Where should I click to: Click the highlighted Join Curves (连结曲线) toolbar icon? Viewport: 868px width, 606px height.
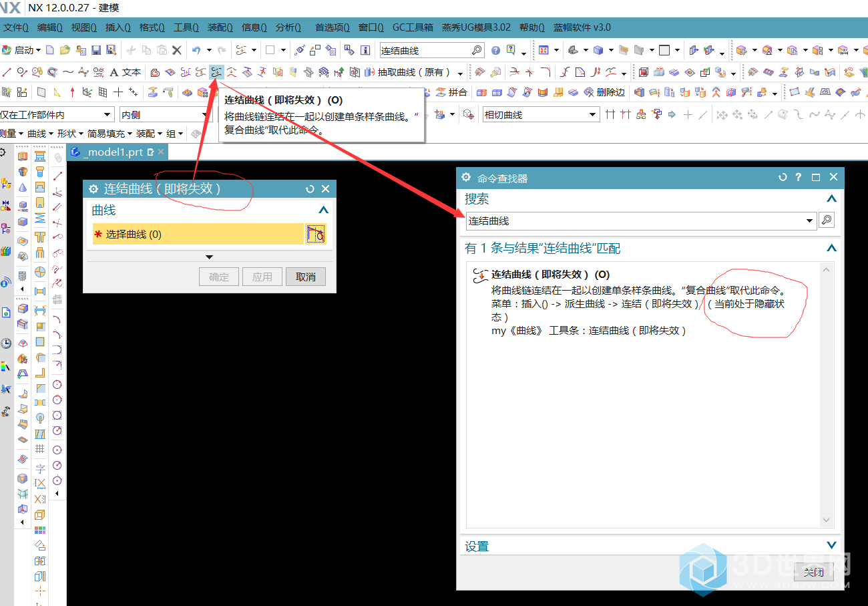click(x=216, y=72)
